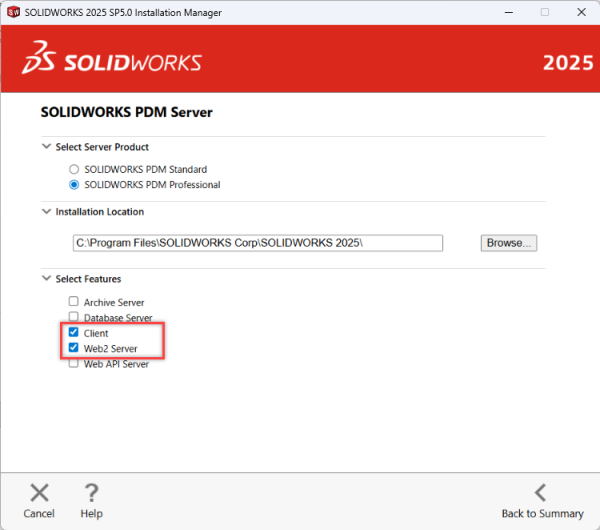Select SOLIDWORKS PDM Professional option
This screenshot has width=600, height=530.
[x=74, y=185]
